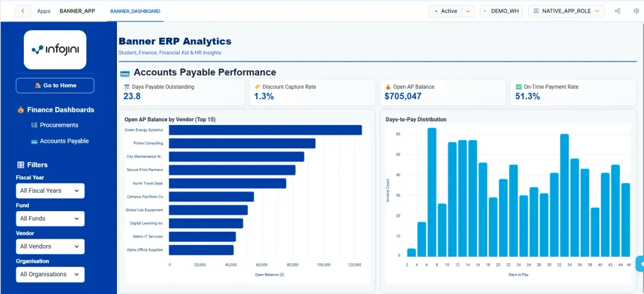The width and height of the screenshot is (644, 294).
Task: Click the Finance Dashboards money bag icon
Action: click(x=21, y=110)
